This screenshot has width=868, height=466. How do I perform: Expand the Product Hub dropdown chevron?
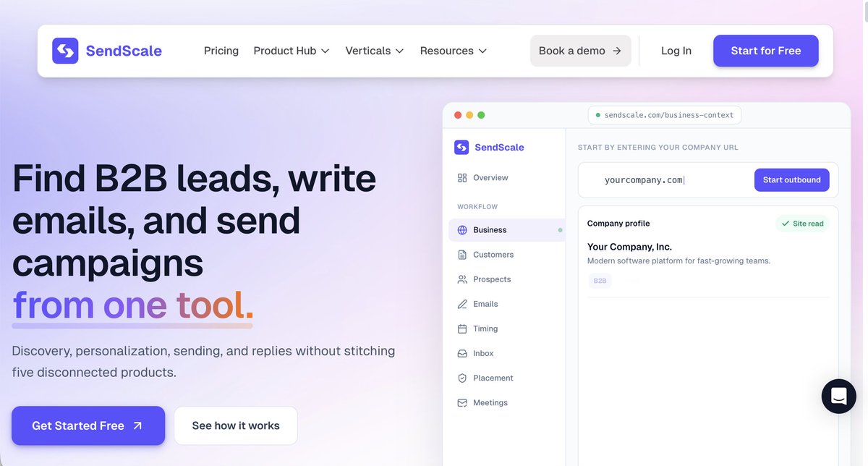[325, 51]
